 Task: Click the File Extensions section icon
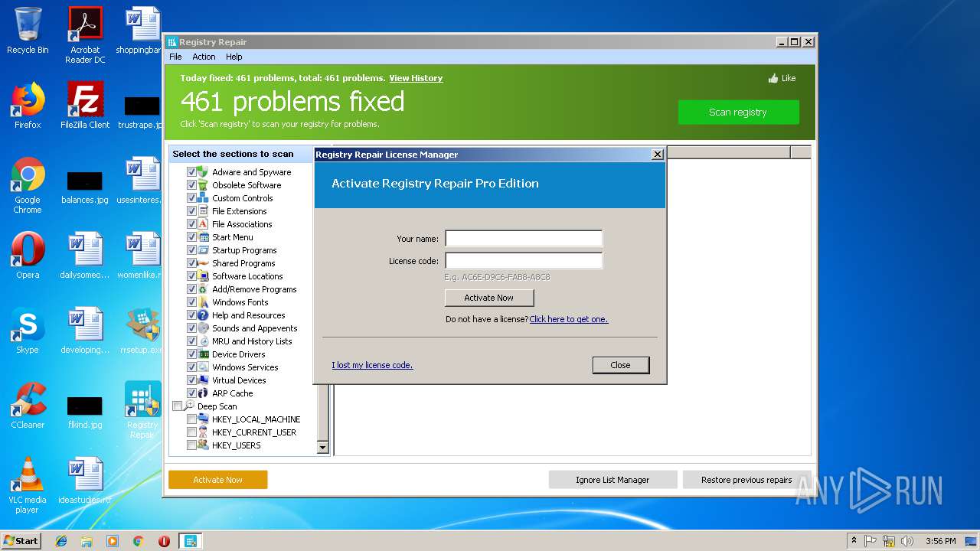tap(203, 211)
